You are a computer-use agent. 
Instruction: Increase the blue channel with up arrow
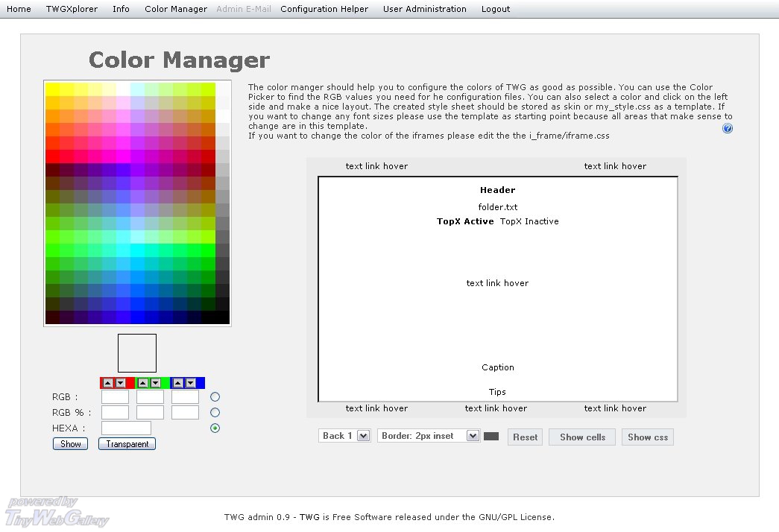(178, 383)
